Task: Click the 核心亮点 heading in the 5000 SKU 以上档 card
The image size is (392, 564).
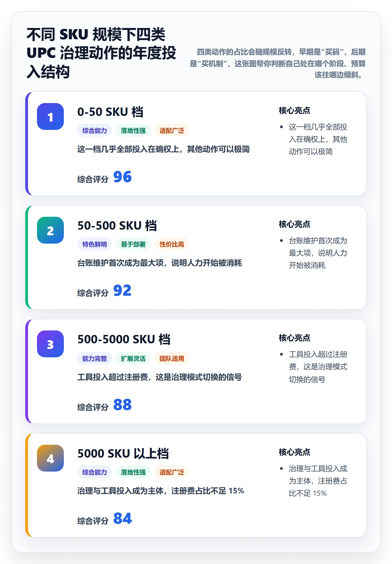Action: [295, 452]
